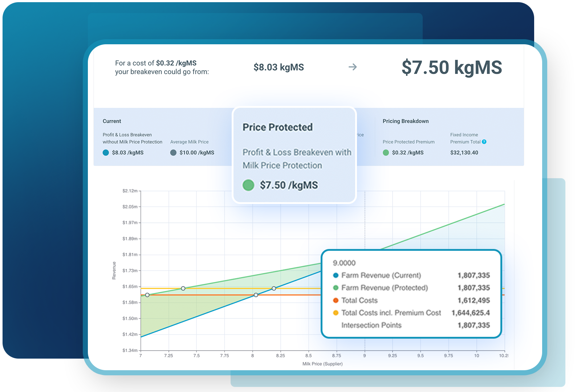Viewport: 581px width, 392px height.
Task: Expand the Price Protected panel
Action: click(277, 127)
